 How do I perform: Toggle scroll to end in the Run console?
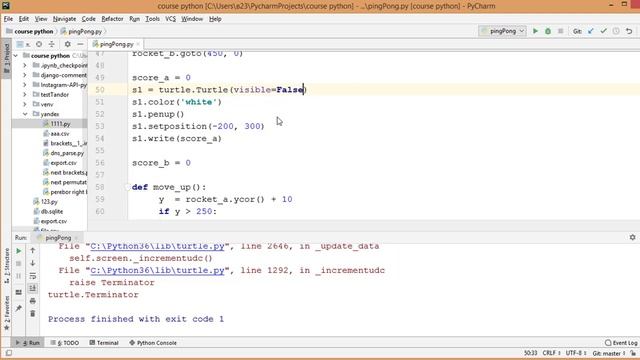(x=33, y=289)
